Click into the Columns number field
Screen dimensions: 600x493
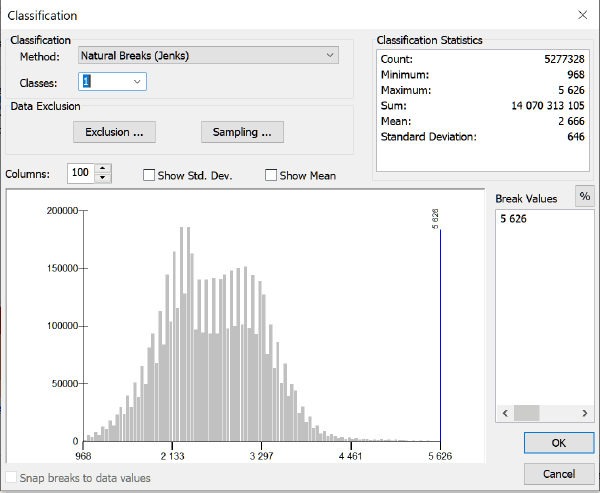tap(81, 174)
